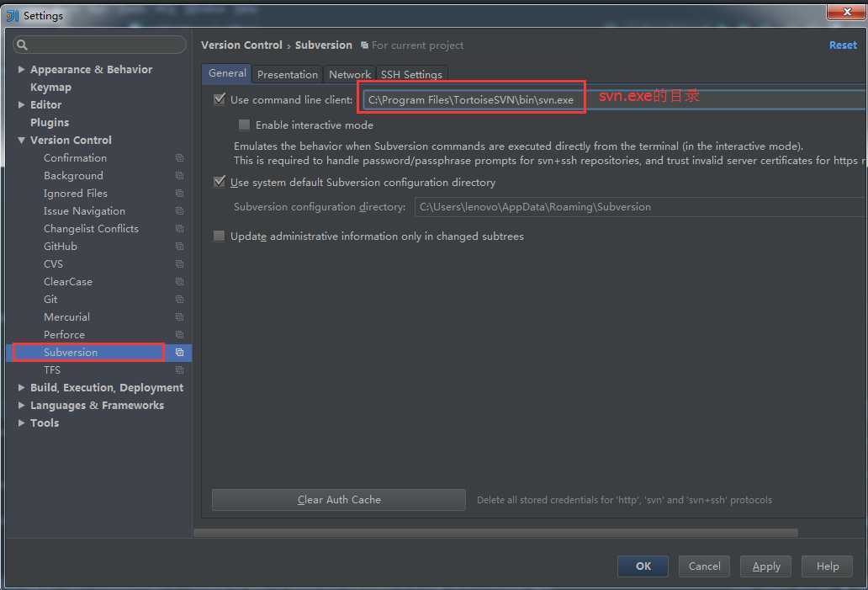Select Ignored Files item
The image size is (868, 590).
tap(76, 194)
